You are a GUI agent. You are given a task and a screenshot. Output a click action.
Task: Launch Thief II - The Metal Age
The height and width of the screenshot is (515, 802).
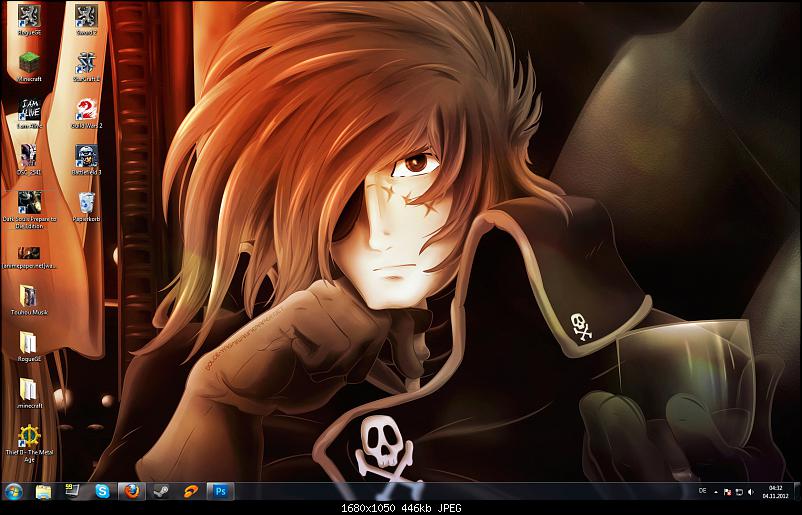point(29,443)
